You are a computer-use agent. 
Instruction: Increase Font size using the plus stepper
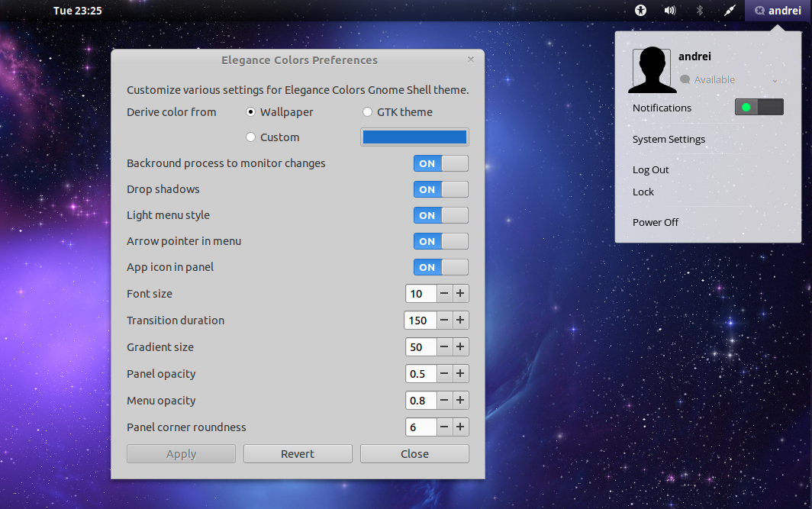pyautogui.click(x=460, y=293)
